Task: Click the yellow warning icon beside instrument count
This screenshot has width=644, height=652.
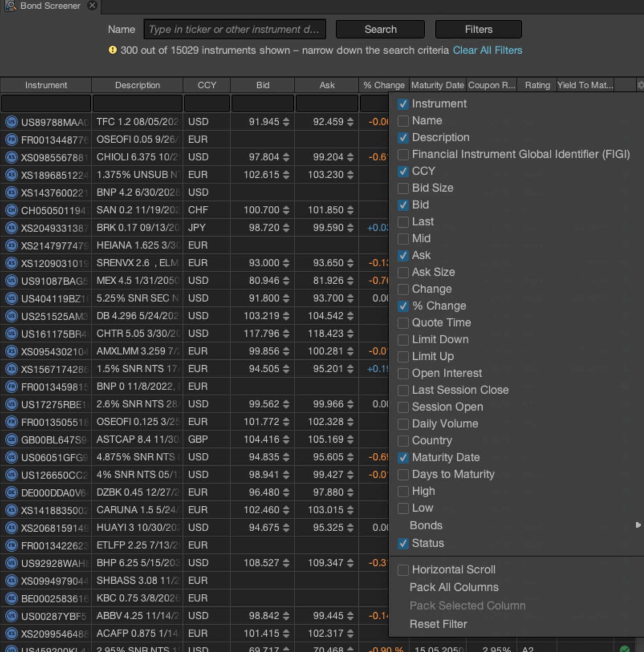Action: pos(113,50)
